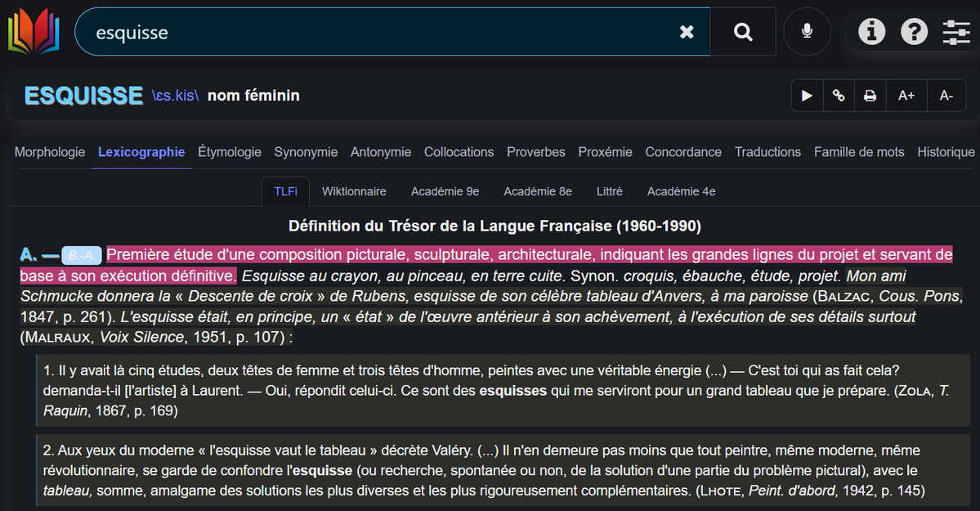This screenshot has width=980, height=511.
Task: Click the section marker 'A. —'
Action: pos(39,255)
